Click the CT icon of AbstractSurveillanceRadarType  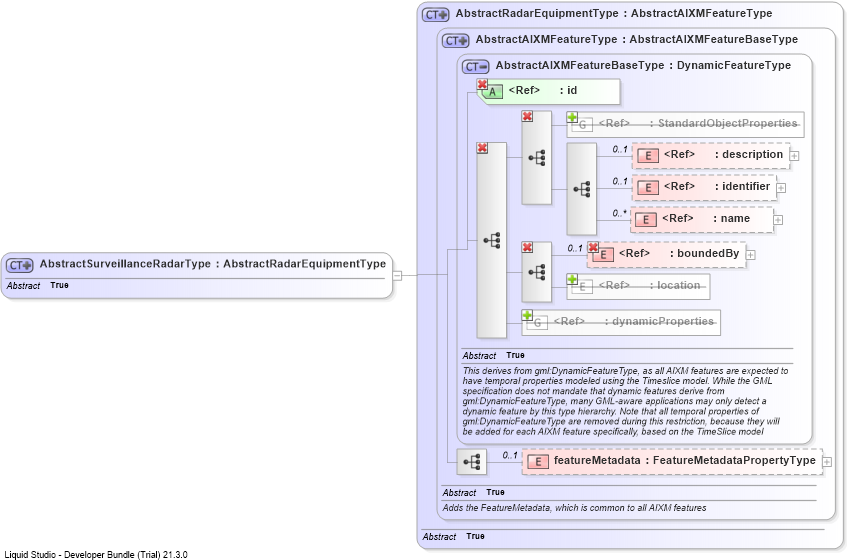[19, 265]
